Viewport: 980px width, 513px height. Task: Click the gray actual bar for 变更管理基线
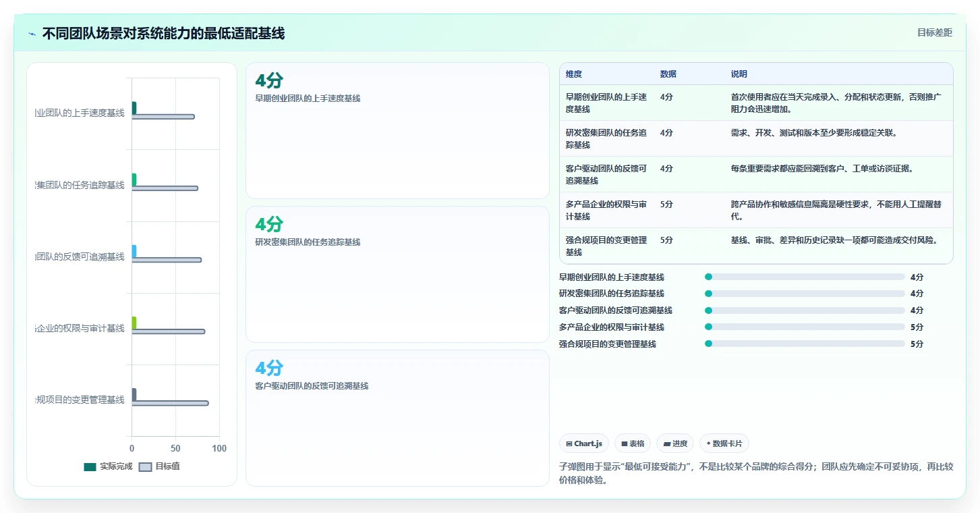134,394
